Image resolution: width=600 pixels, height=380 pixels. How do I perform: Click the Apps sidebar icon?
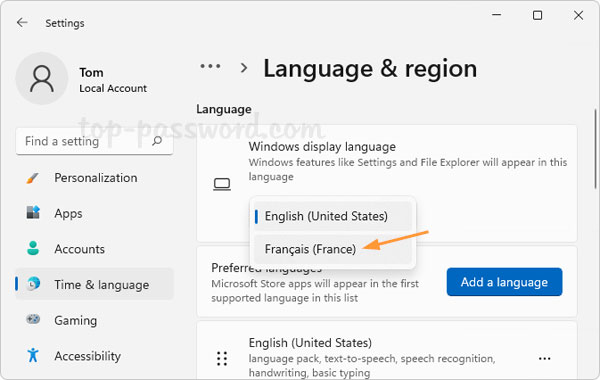coord(33,212)
